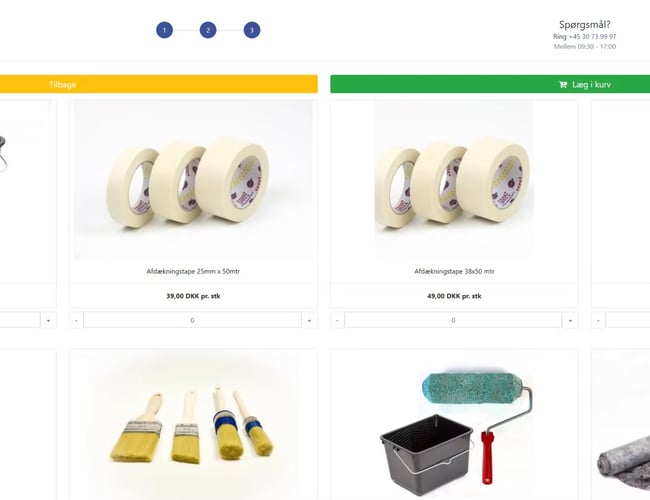Screen dimensions: 650x500
Task: Open the Afdækningstape 38x50 mtr product image
Action: 454,180
